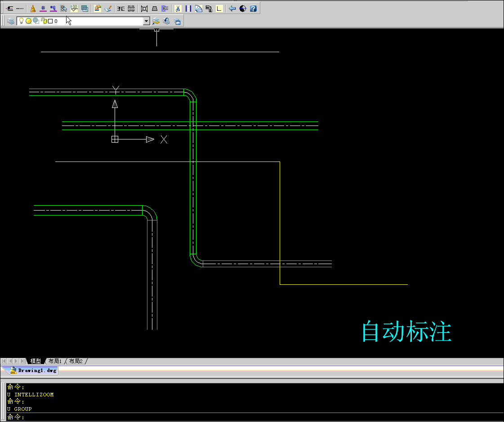Click the layer 0 white color square
Viewport: 504px width, 422px height.
tap(50, 21)
